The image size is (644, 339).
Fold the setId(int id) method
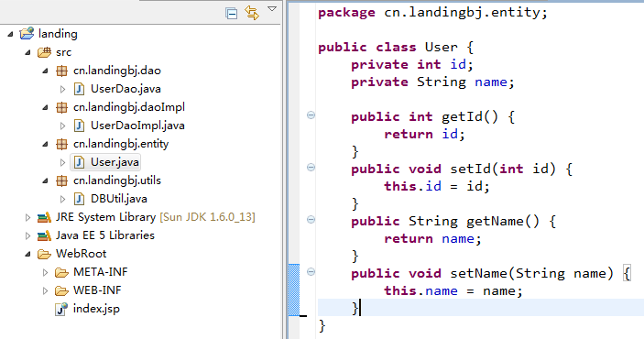pyautogui.click(x=311, y=168)
